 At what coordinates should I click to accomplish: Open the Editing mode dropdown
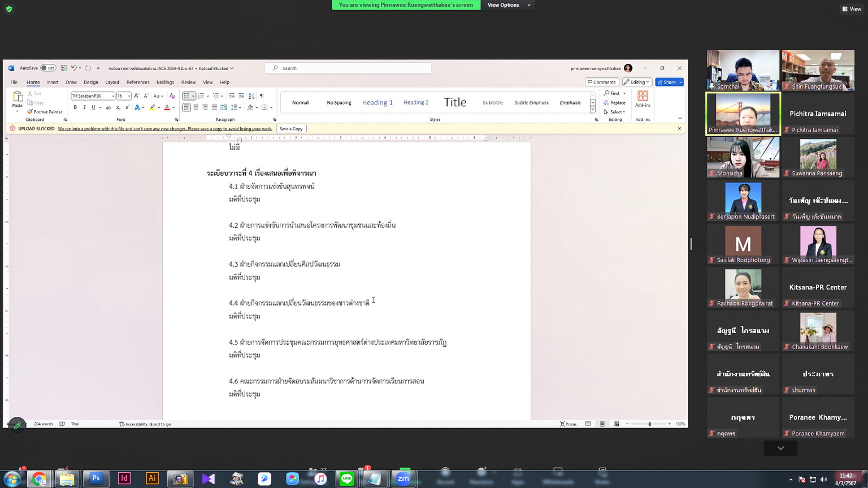[637, 82]
